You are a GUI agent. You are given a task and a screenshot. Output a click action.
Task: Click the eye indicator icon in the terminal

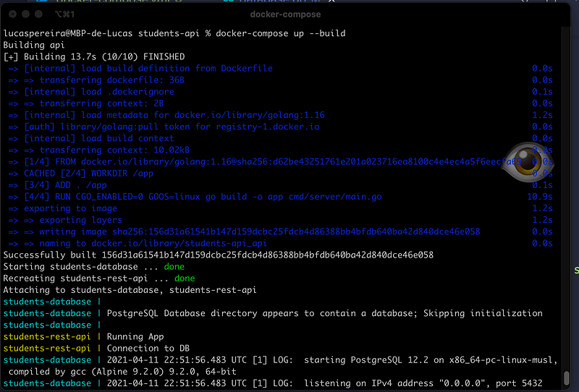coord(528,162)
